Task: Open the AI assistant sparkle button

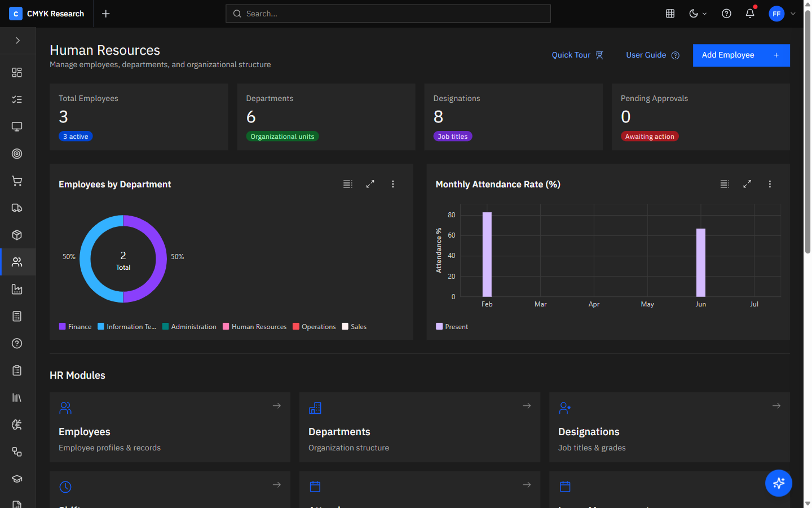Action: click(779, 483)
